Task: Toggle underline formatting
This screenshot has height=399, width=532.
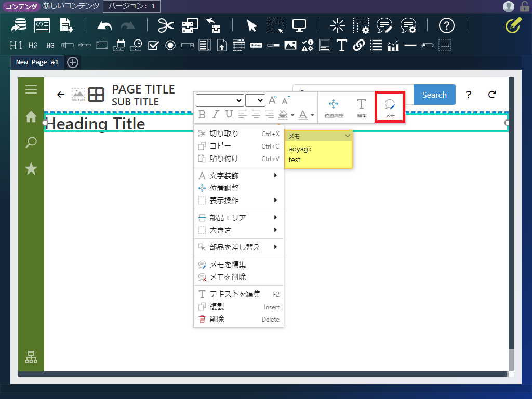Action: click(229, 114)
